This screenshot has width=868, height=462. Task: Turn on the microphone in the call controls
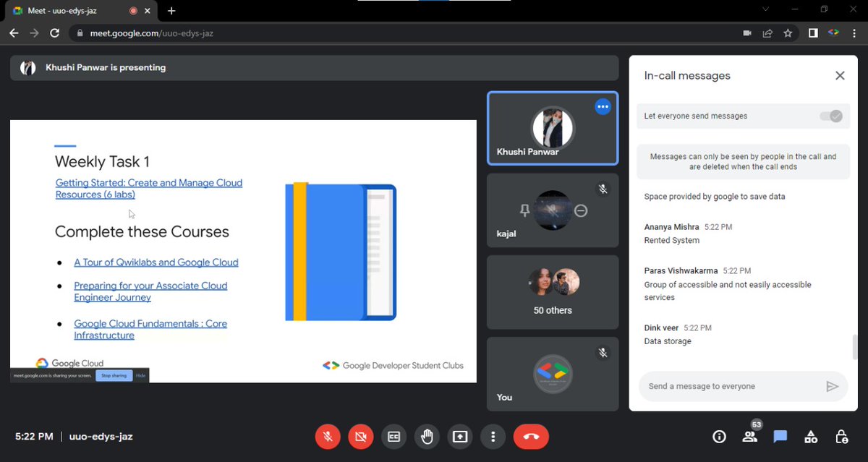point(328,437)
